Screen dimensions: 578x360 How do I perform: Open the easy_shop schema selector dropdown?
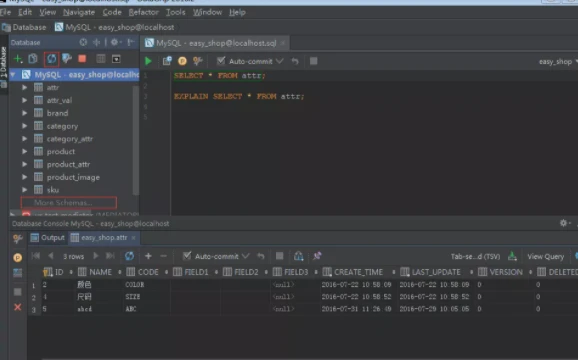click(x=558, y=62)
